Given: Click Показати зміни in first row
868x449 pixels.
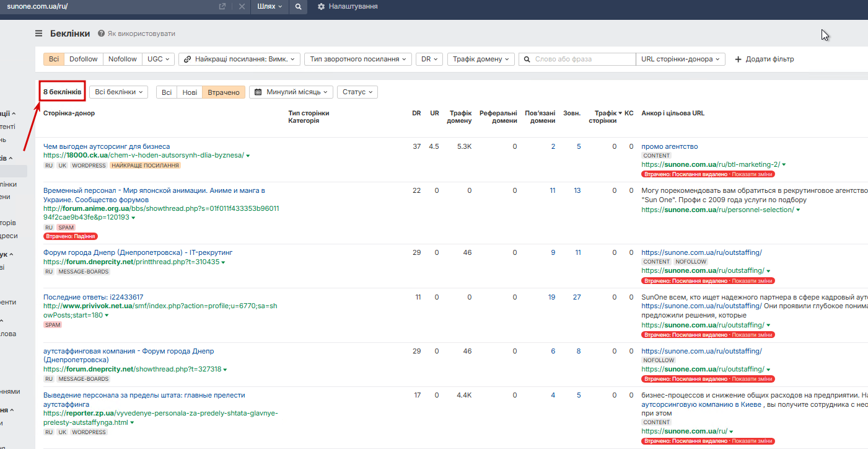Looking at the screenshot, I should (x=752, y=174).
